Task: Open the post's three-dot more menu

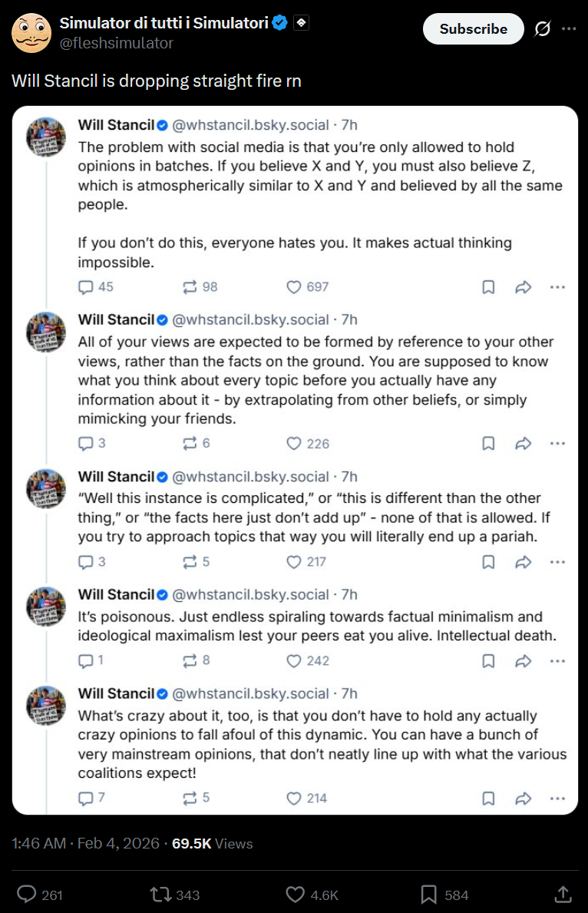Action: pyautogui.click(x=569, y=28)
